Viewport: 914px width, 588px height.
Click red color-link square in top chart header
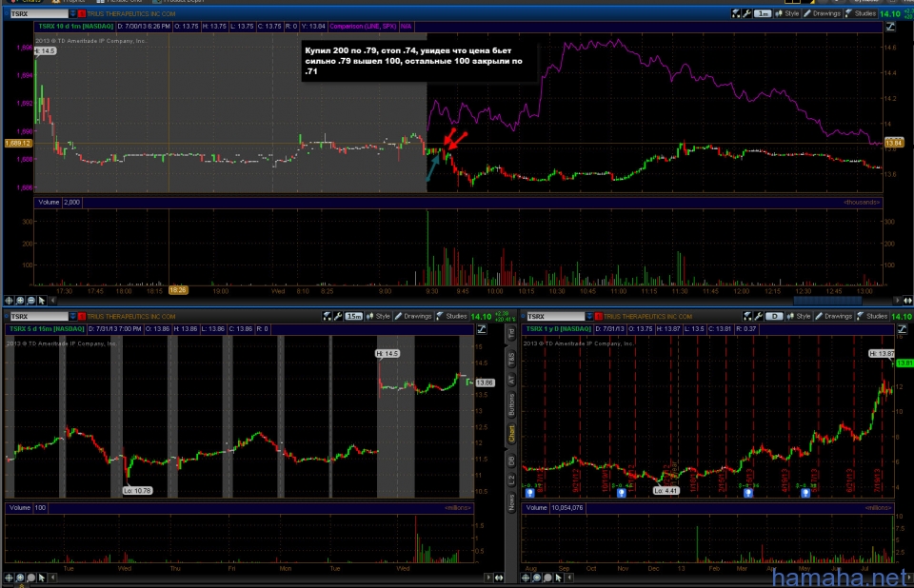click(x=82, y=13)
